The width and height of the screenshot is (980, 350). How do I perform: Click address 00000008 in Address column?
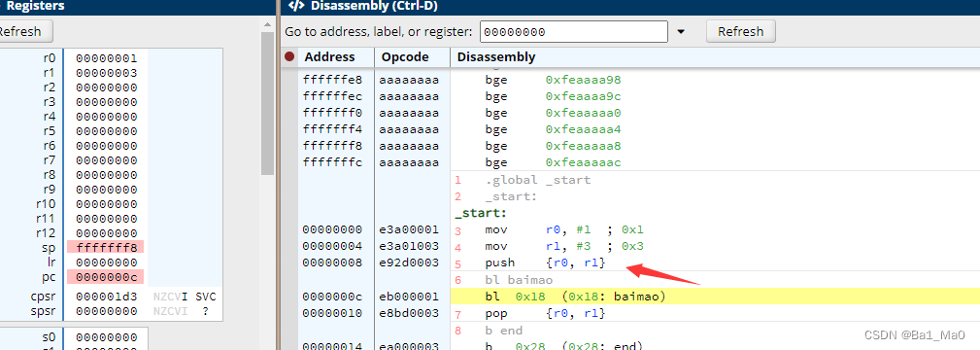(x=331, y=262)
